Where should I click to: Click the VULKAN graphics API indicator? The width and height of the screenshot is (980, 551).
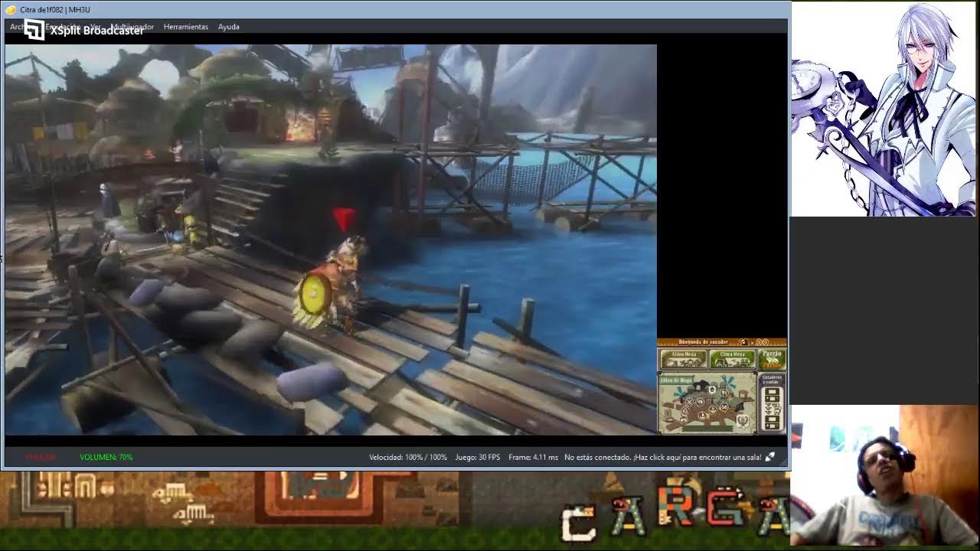point(40,457)
